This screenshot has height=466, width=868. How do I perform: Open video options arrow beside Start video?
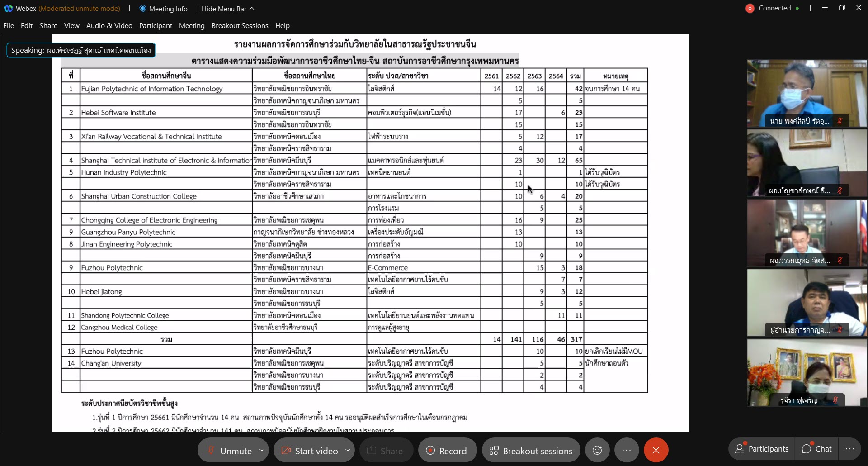348,451
